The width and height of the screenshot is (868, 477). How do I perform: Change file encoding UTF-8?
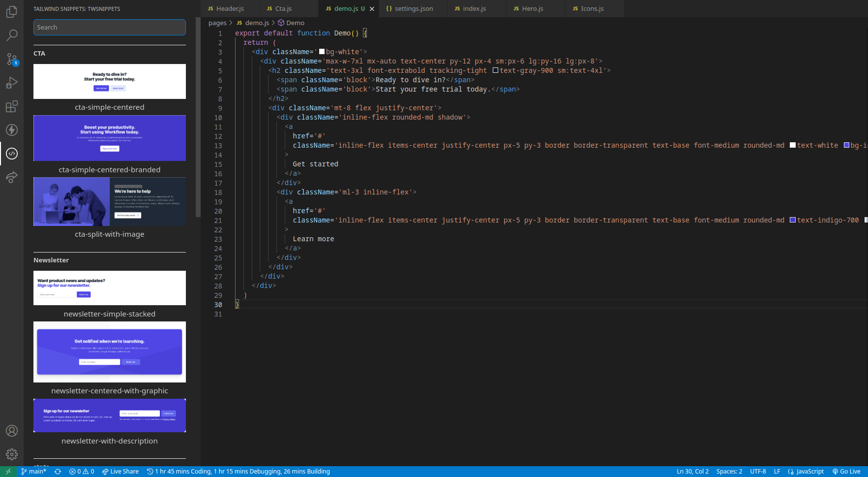(x=758, y=472)
